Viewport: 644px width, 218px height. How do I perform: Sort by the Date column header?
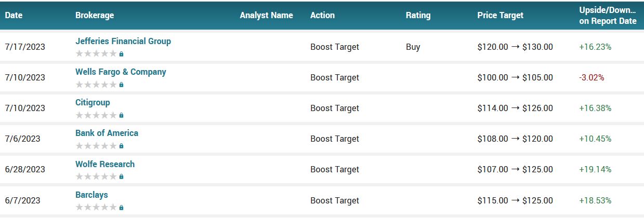click(x=14, y=15)
